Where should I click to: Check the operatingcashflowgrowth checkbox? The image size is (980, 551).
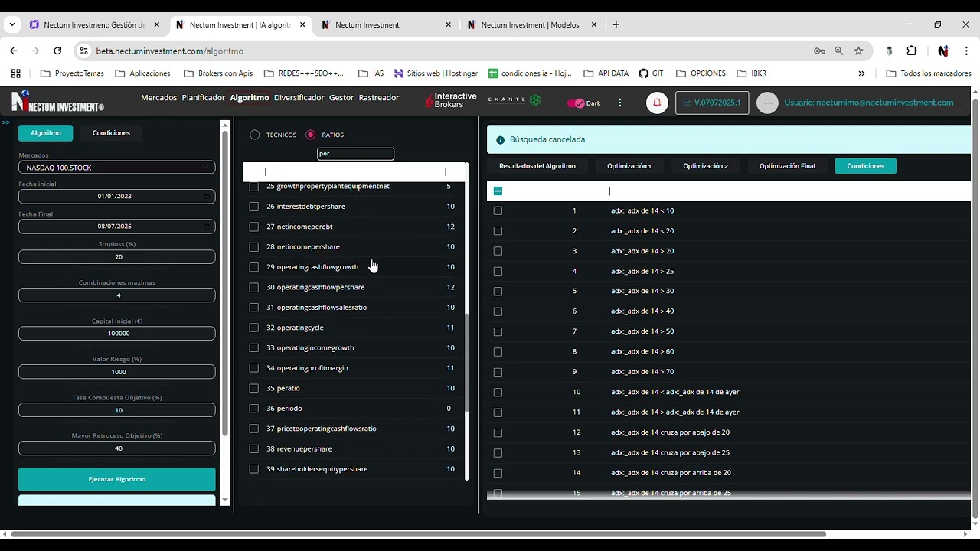tap(254, 267)
